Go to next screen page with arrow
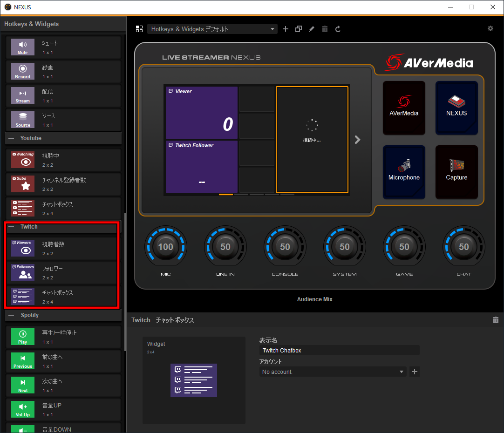 357,140
